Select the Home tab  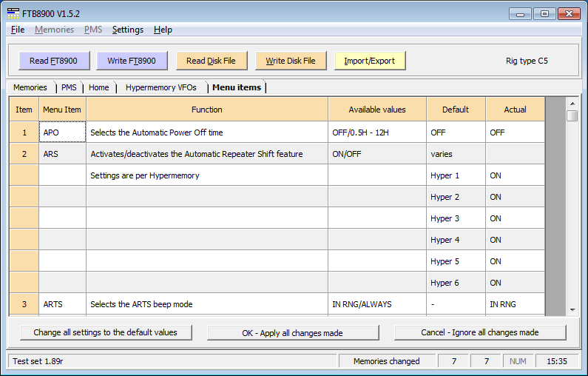click(x=98, y=87)
